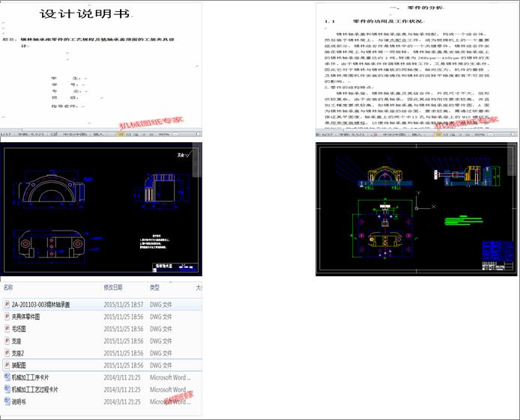Select the Word file 机械加工工序卡片
The height and width of the screenshot is (420, 520).
(102, 377)
